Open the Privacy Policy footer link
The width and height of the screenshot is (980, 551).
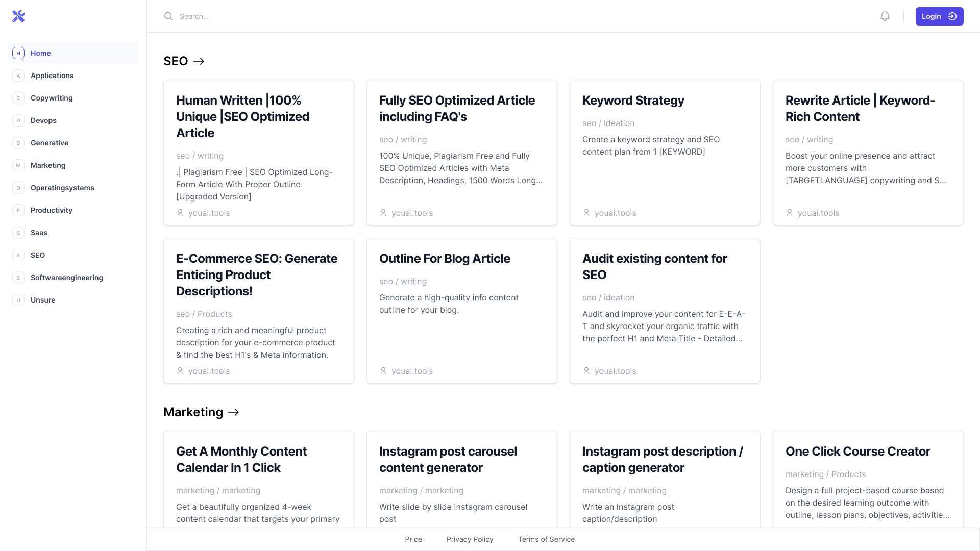(470, 539)
